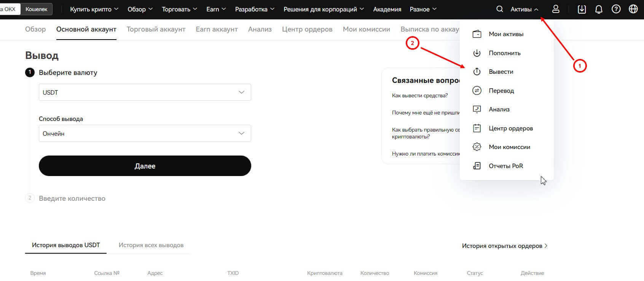Open the Способ вывода Ончейн dropdown
Image resolution: width=644 pixels, height=281 pixels.
(145, 133)
